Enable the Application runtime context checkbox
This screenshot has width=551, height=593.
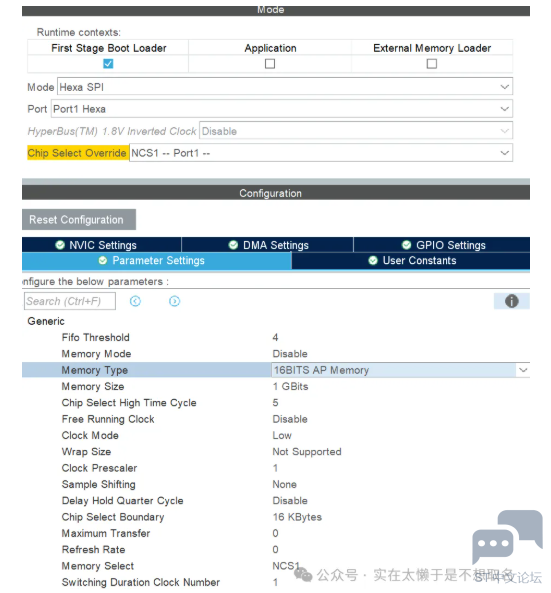coord(270,64)
